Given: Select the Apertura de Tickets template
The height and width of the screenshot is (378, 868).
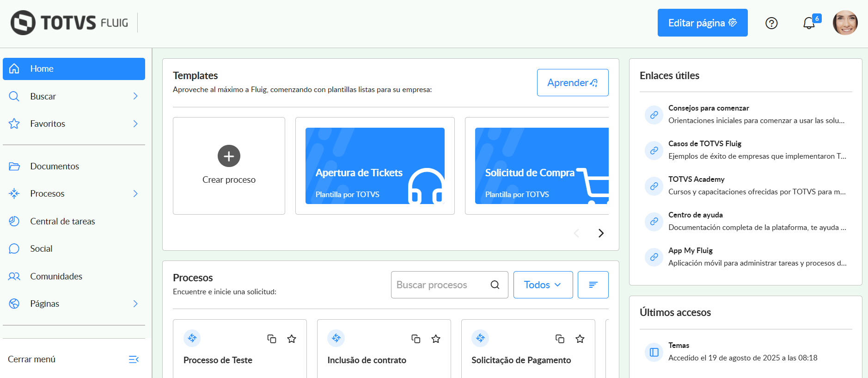Looking at the screenshot, I should (x=375, y=166).
